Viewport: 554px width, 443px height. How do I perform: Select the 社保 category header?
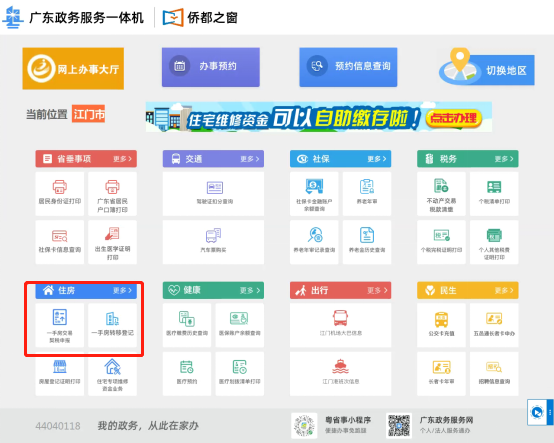click(x=340, y=159)
